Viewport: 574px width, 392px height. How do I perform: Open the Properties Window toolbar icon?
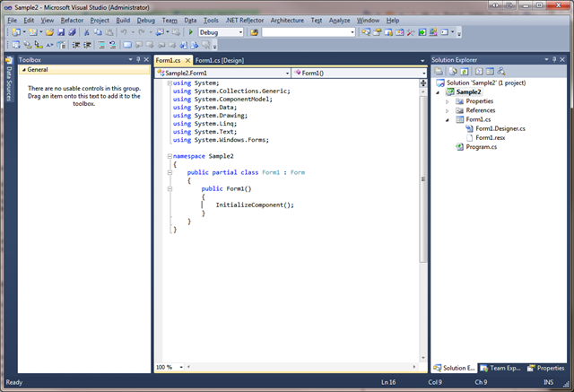point(377,32)
